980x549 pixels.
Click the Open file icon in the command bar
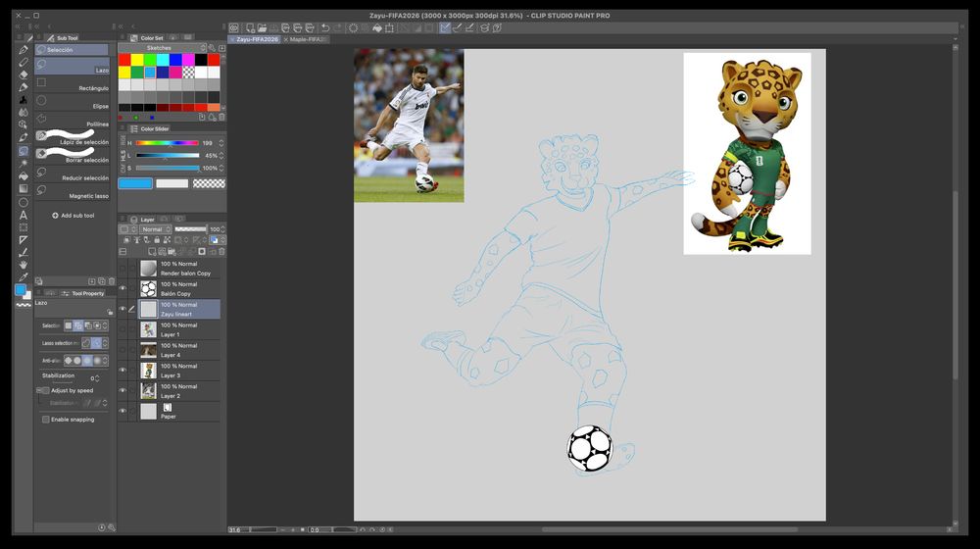(262, 27)
